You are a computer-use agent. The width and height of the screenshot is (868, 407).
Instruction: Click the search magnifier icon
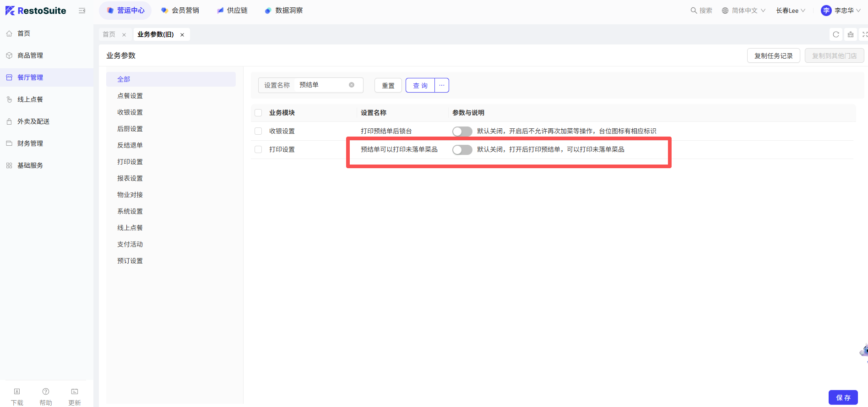[x=694, y=11]
